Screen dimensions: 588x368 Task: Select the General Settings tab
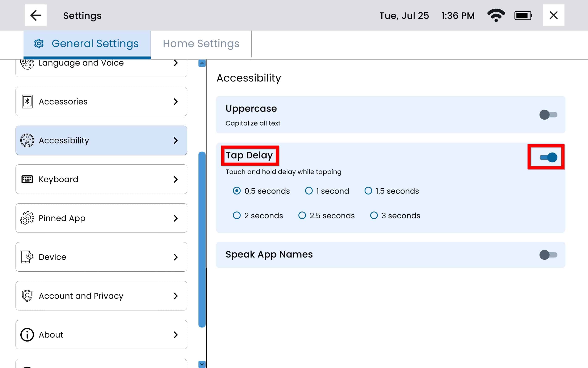pos(87,43)
